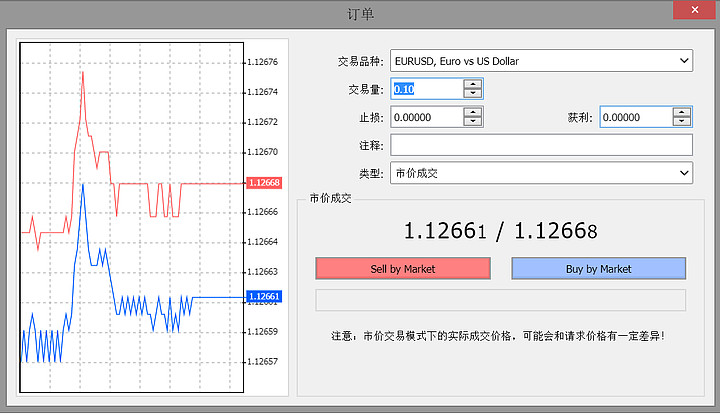The width and height of the screenshot is (720, 415).
Task: Lower the 止损 stop loss value using down arrow
Action: click(x=473, y=122)
